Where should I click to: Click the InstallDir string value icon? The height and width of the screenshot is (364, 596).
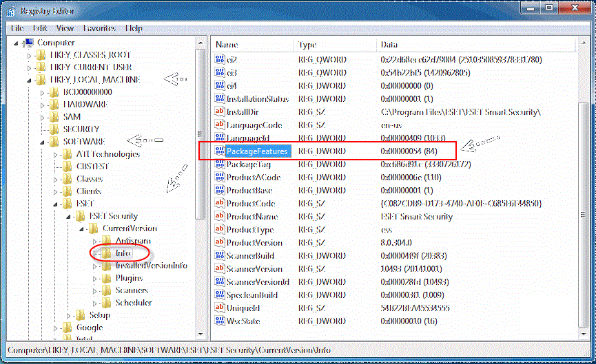coord(220,112)
